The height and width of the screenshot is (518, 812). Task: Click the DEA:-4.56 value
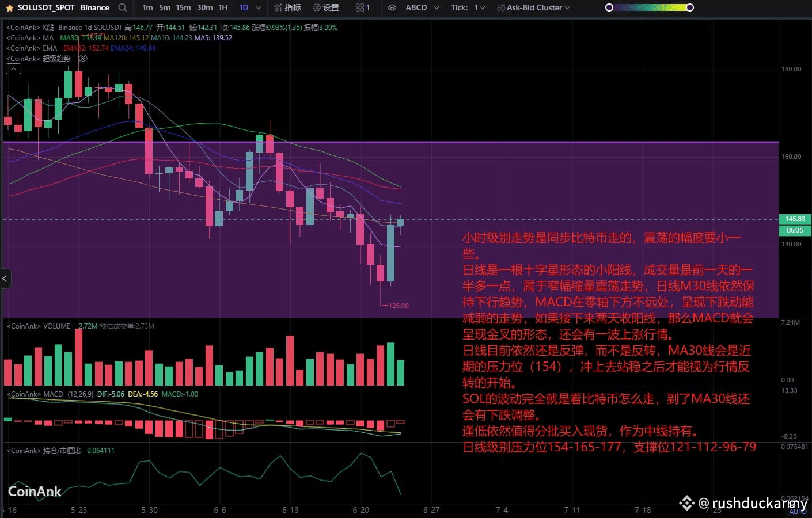[142, 394]
